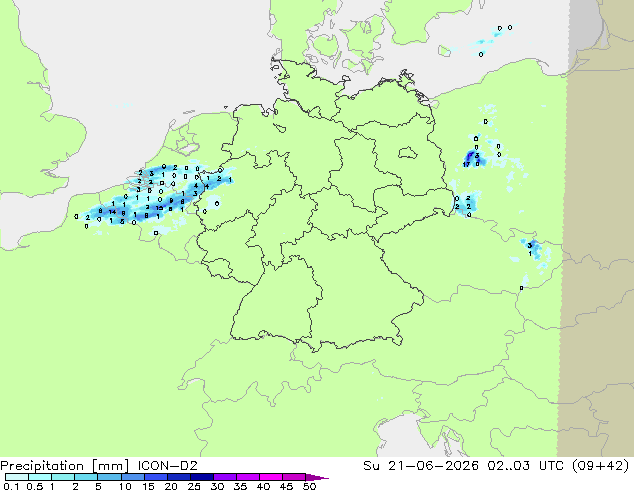Click the 1–2 mm legend color swatch
This screenshot has height=490, width=634.
[x=63, y=477]
